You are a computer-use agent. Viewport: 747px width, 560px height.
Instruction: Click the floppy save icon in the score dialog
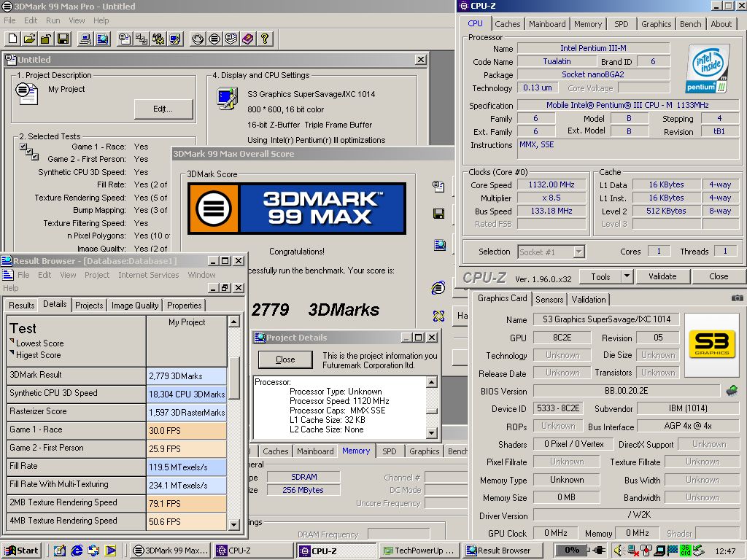[438, 214]
